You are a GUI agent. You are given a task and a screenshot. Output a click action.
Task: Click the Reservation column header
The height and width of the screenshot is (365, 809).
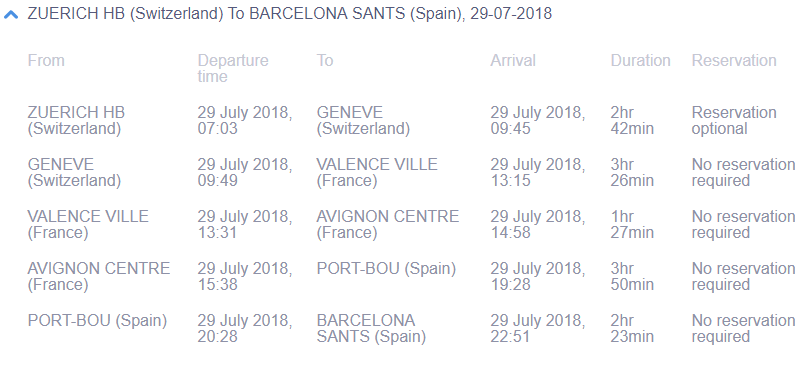pos(734,60)
